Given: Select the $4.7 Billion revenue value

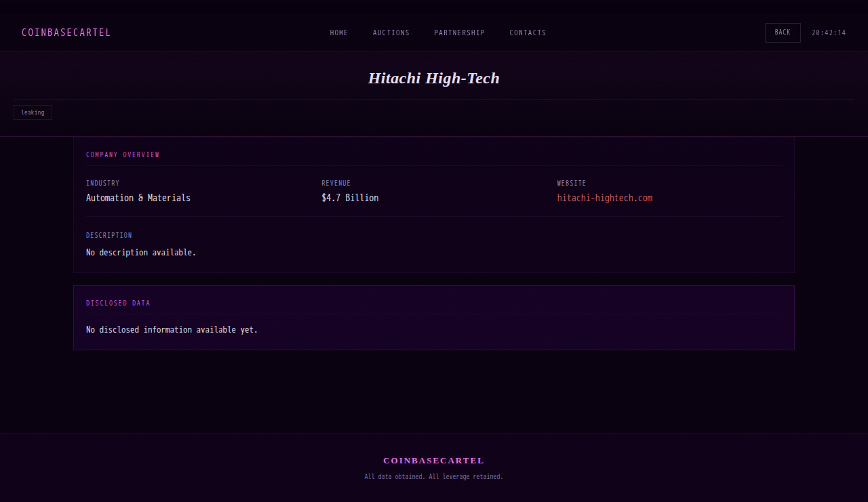Looking at the screenshot, I should [x=350, y=198].
